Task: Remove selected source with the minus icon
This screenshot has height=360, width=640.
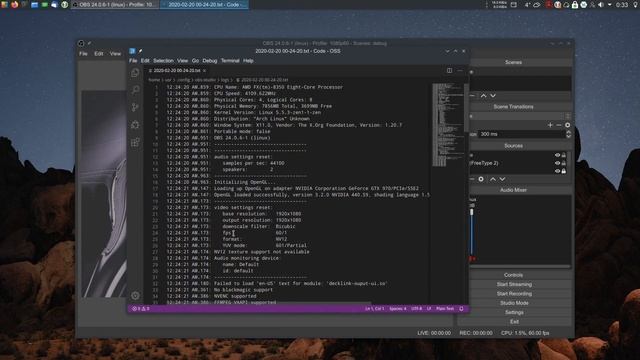Action: click(472, 179)
